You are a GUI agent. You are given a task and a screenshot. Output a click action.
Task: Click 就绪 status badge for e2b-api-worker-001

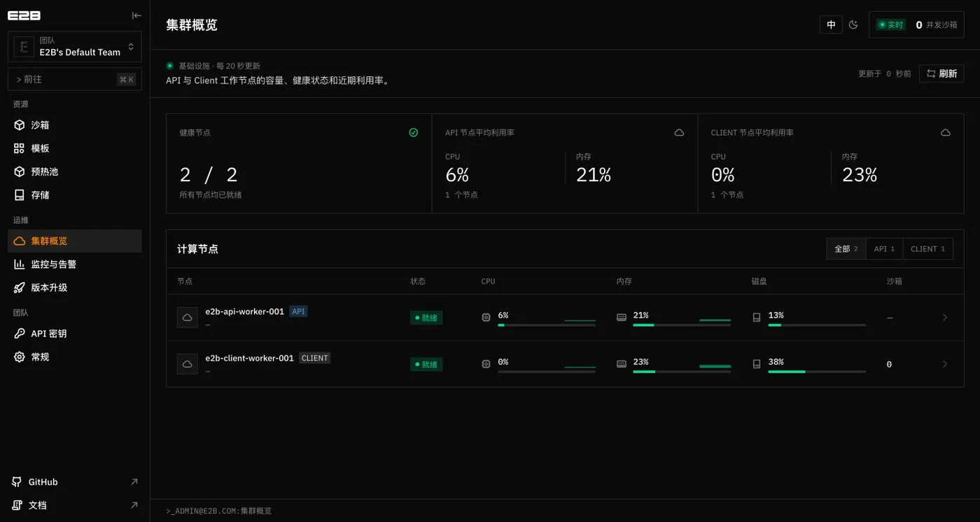(x=426, y=318)
